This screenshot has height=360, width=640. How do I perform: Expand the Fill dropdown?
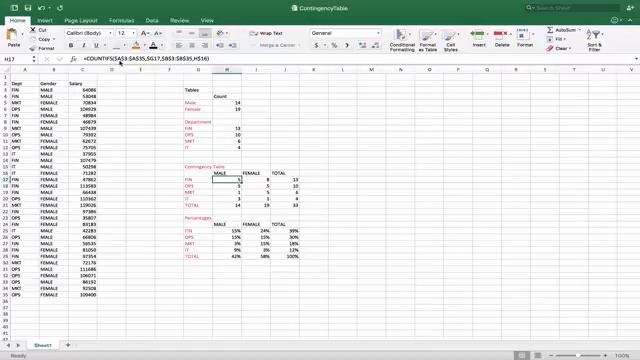pyautogui.click(x=564, y=39)
